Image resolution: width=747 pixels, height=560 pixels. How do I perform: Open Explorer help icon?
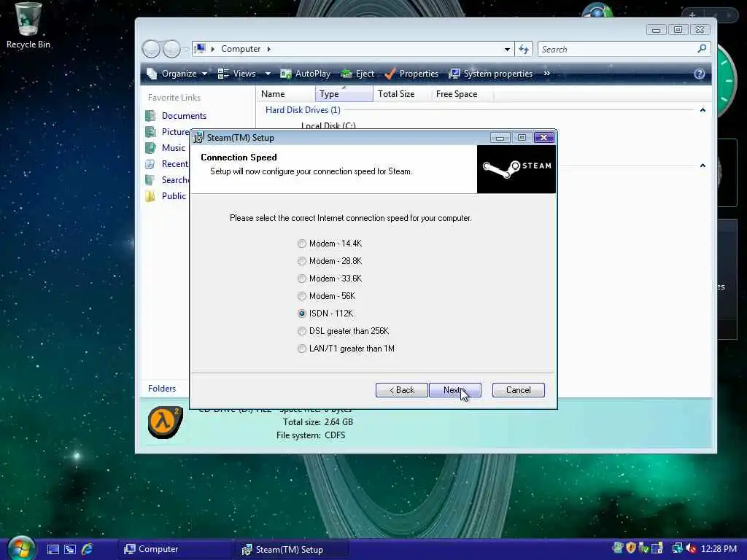click(700, 74)
